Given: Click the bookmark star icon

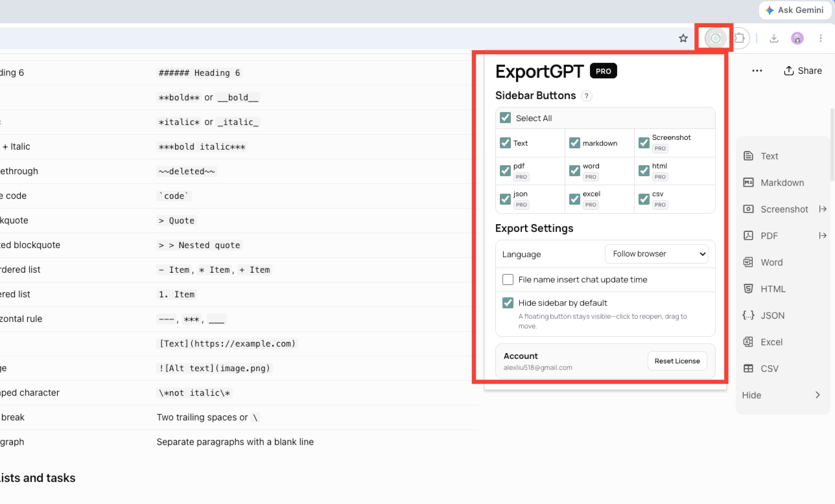Looking at the screenshot, I should click(x=683, y=38).
